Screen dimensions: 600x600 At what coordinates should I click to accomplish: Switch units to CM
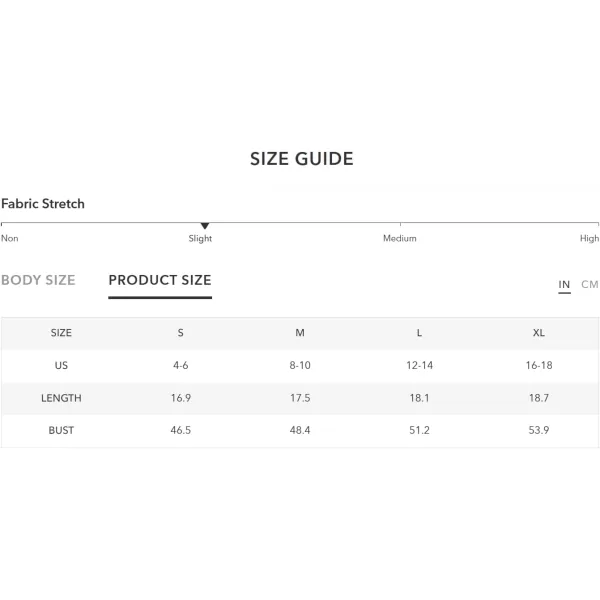coord(590,285)
